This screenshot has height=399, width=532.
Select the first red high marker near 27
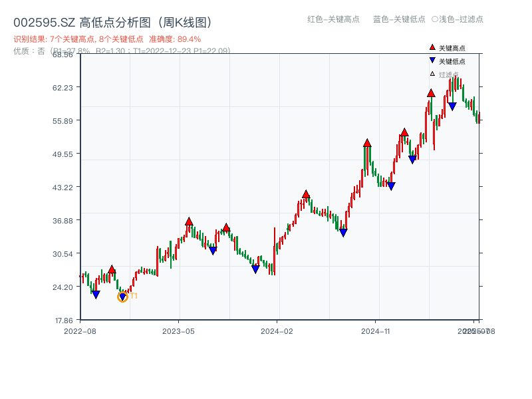click(x=112, y=269)
